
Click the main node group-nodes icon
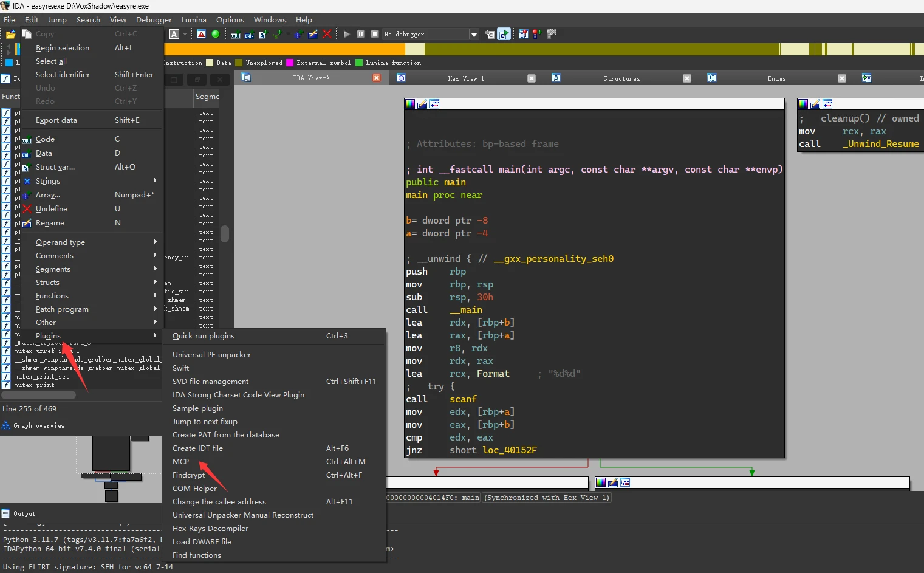click(434, 104)
